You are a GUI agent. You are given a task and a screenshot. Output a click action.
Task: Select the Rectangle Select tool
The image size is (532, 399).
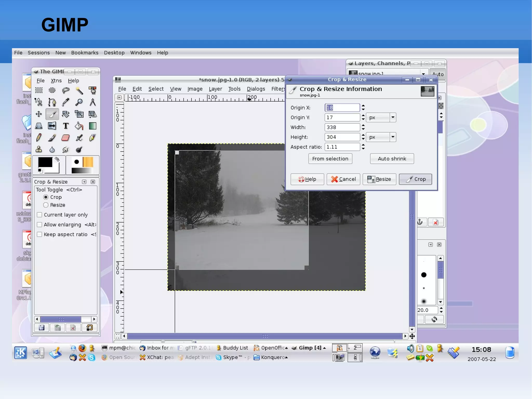(x=39, y=90)
